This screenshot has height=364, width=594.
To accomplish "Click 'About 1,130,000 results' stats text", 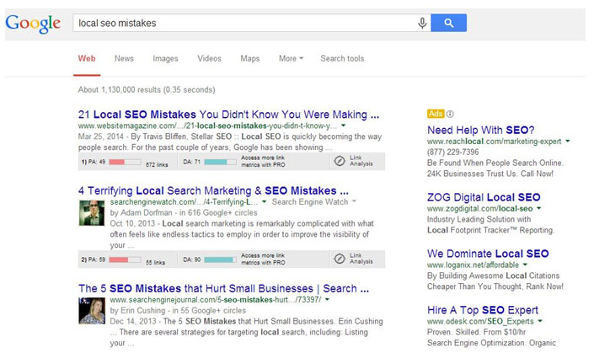I will coord(147,90).
